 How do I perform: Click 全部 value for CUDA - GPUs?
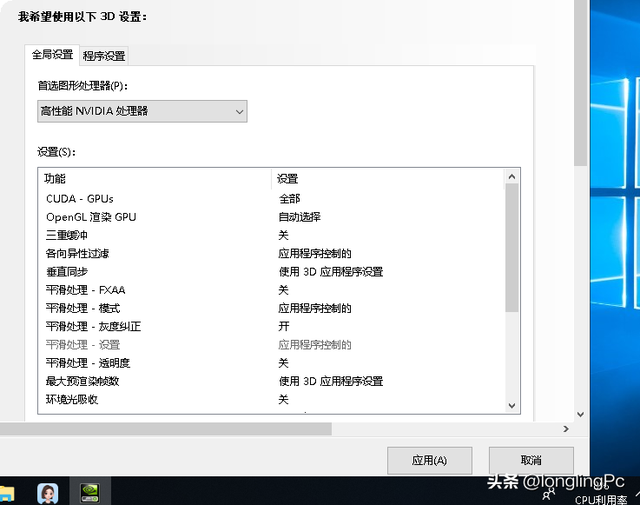289,199
